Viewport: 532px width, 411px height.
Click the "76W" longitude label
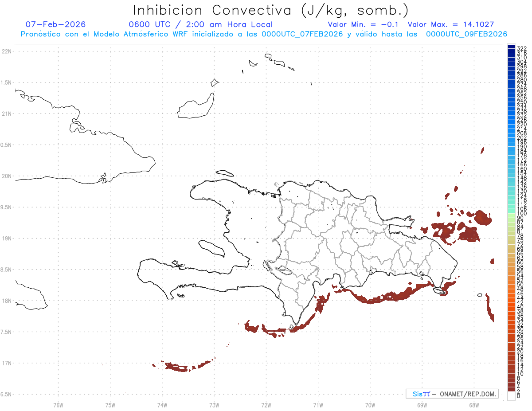(58, 405)
